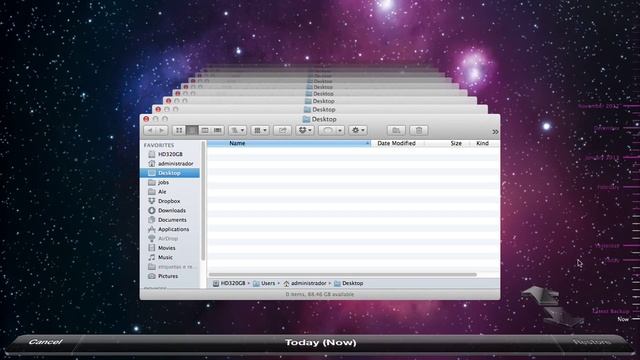Click administrador in the path bar

[x=304, y=283]
